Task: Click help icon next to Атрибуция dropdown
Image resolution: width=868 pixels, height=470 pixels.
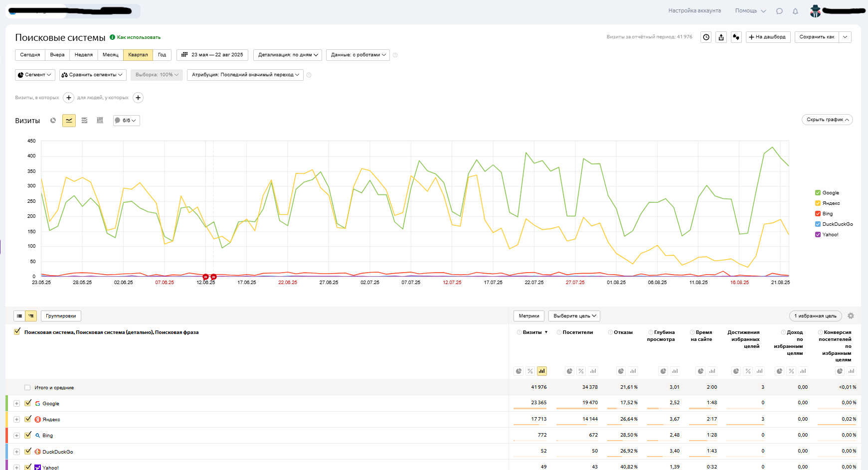Action: [309, 75]
